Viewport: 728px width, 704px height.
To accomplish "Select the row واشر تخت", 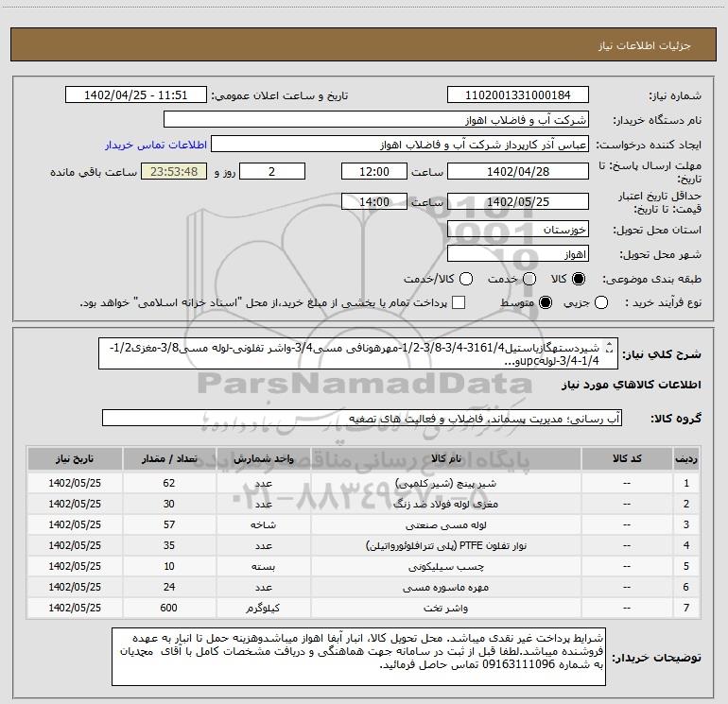I will pos(363,608).
